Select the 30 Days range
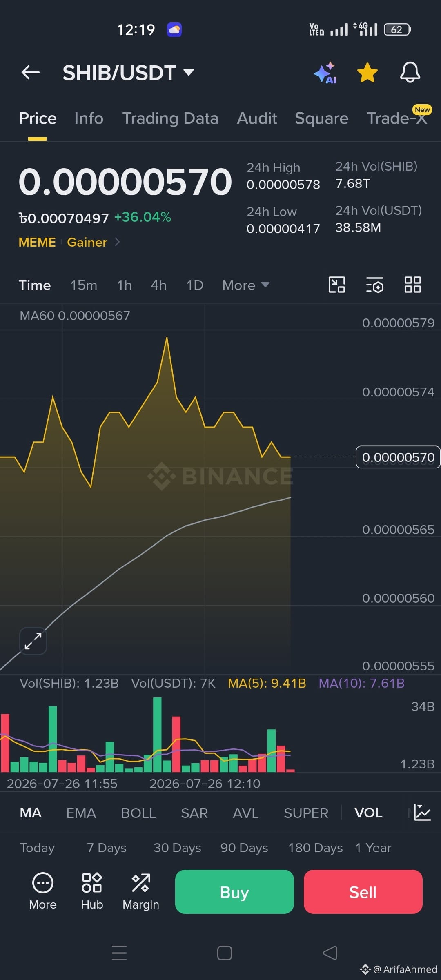This screenshot has width=441, height=980. [177, 848]
